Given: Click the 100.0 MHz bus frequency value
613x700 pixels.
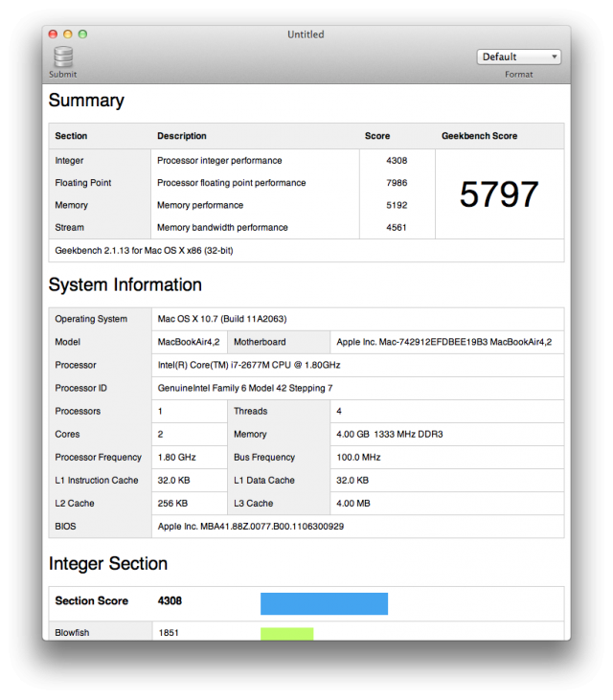Looking at the screenshot, I should pyautogui.click(x=358, y=457).
